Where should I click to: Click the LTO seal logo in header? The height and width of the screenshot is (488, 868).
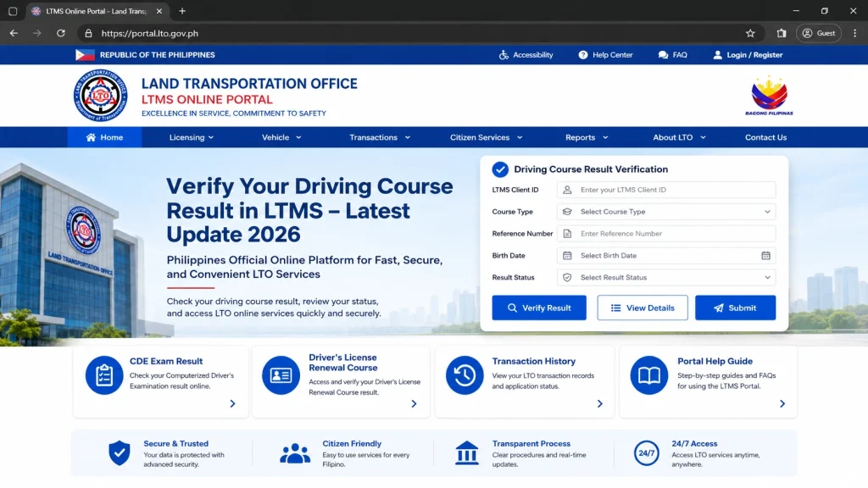(100, 95)
